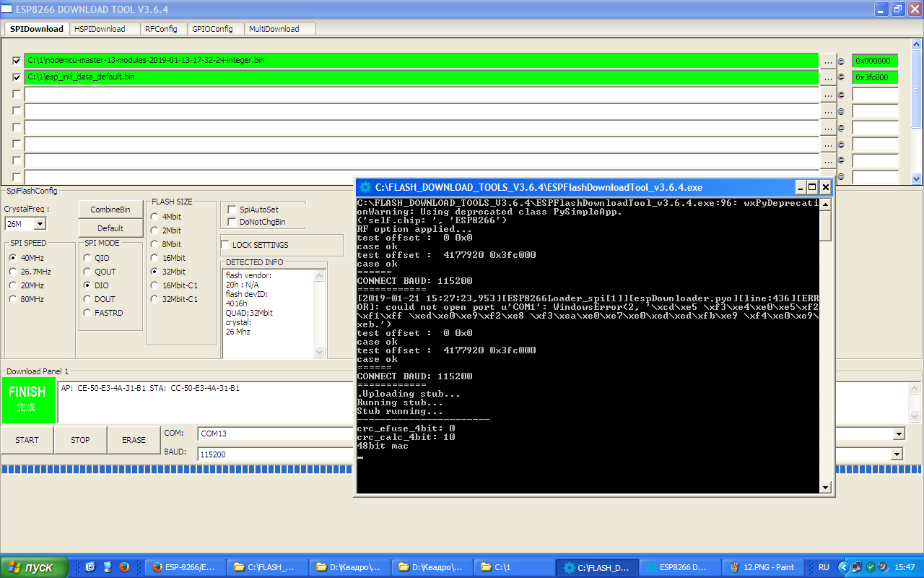The image size is (924, 578).
Task: Click the console window scrollbar thumb
Action: point(826,225)
